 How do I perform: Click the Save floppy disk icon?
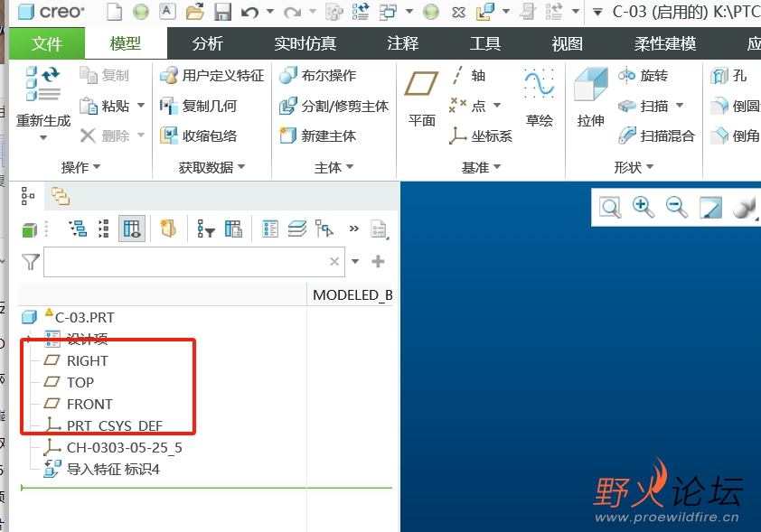(222, 12)
